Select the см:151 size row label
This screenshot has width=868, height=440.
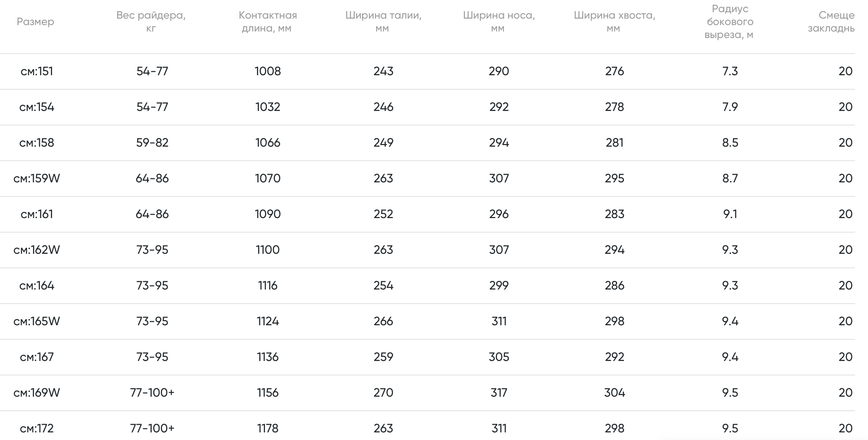point(37,71)
